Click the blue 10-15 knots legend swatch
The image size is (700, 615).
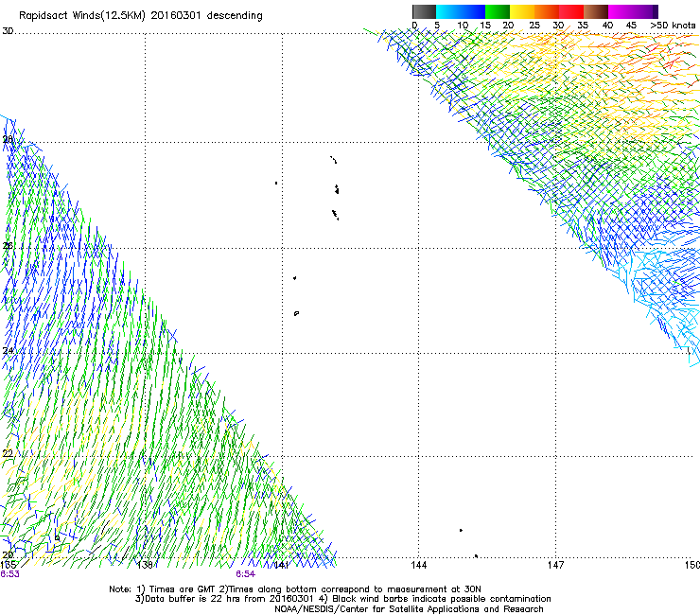click(x=473, y=11)
